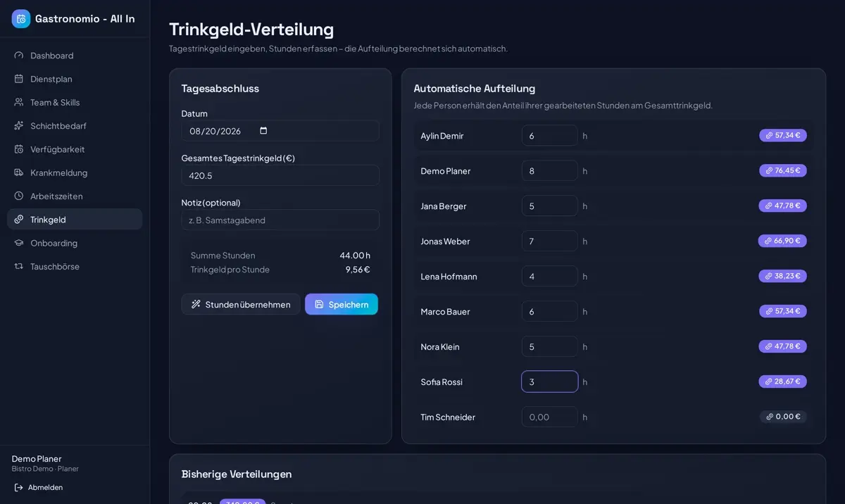Click the Trinkgeld coins icon in sidebar
This screenshot has width=845, height=504.
(x=19, y=220)
